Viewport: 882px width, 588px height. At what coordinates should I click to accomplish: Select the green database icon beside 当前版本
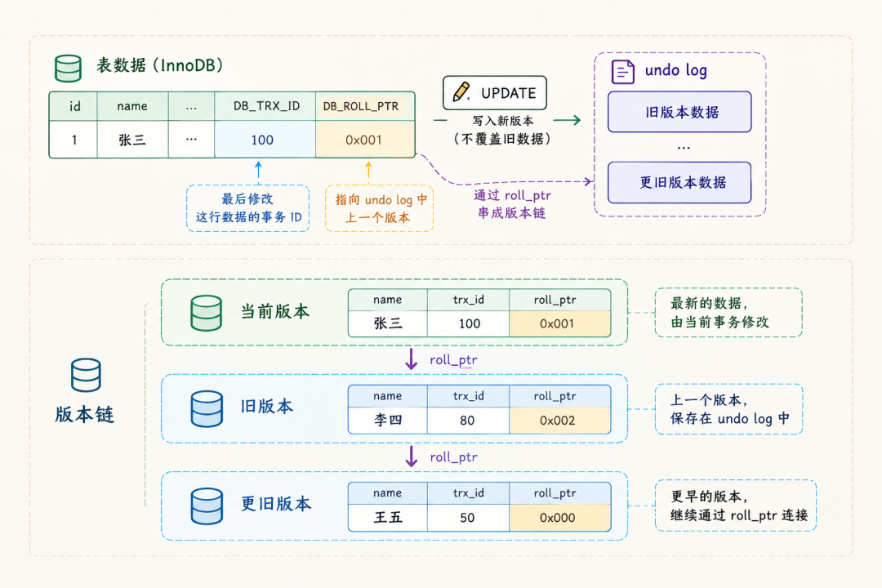pos(206,313)
